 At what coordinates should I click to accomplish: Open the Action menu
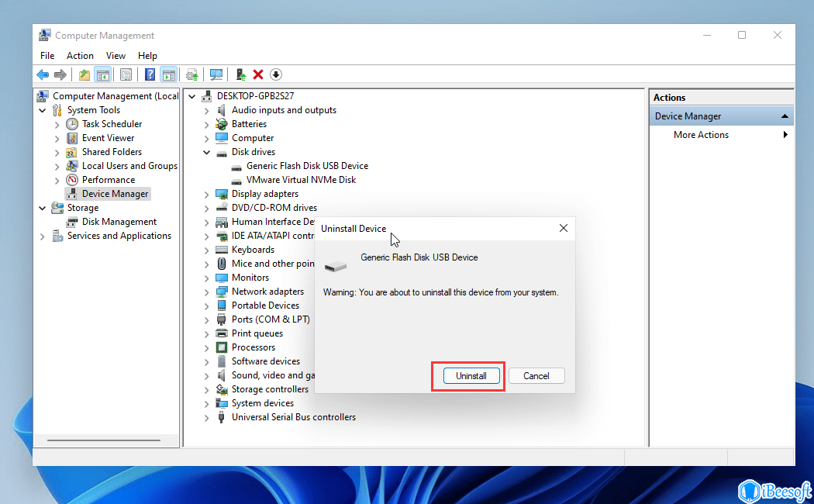click(x=80, y=56)
